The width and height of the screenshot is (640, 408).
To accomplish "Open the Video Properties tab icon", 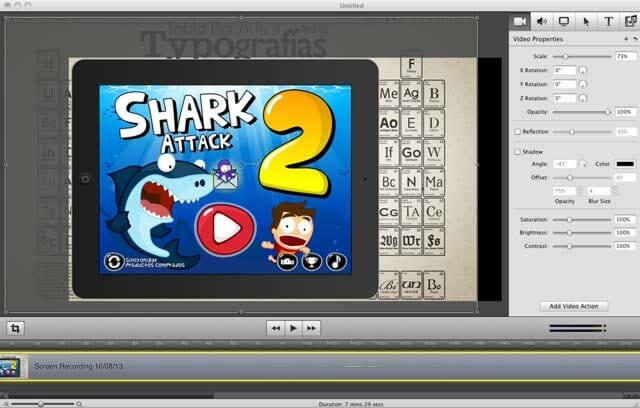I will click(x=520, y=20).
